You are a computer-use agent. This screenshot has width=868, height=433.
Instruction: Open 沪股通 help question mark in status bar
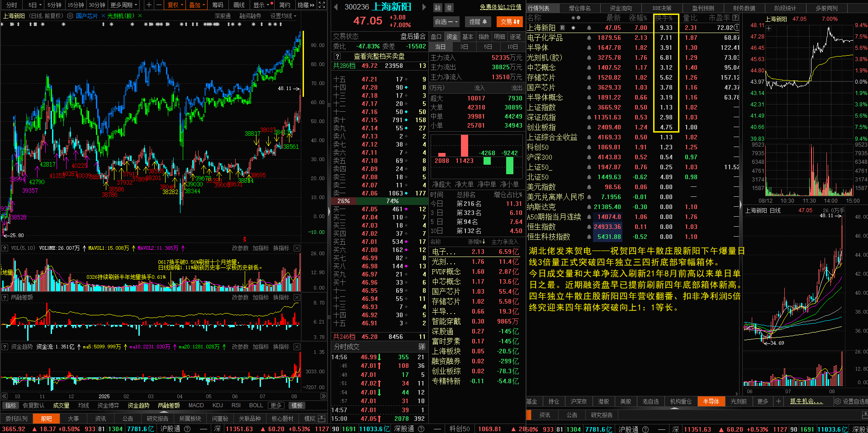pyautogui.click(x=187, y=429)
